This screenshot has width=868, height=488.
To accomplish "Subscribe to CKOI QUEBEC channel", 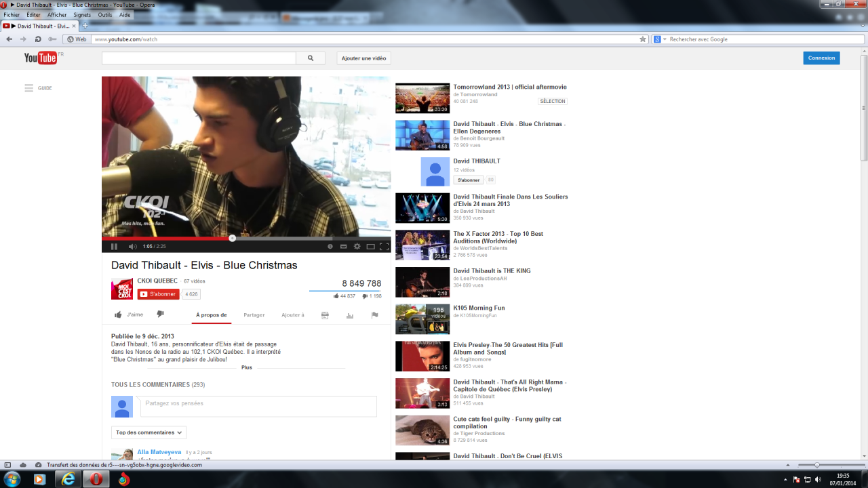I will 159,294.
